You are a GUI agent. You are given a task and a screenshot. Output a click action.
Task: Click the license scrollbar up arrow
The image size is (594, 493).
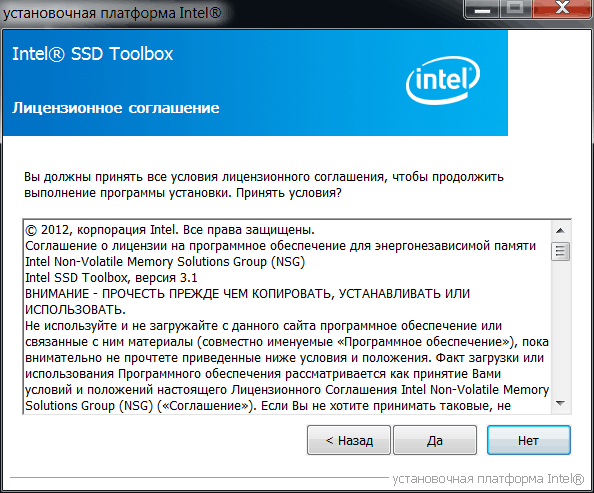click(560, 230)
